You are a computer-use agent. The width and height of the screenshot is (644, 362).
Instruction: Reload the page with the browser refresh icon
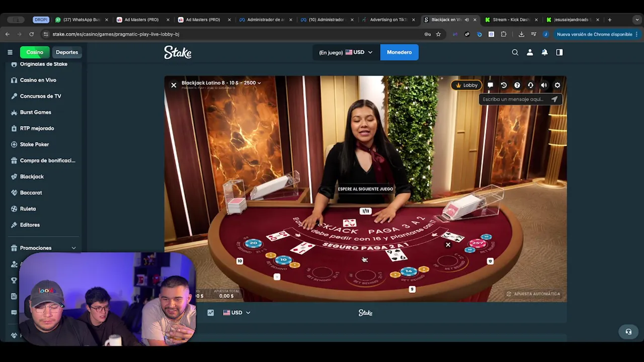click(x=31, y=34)
